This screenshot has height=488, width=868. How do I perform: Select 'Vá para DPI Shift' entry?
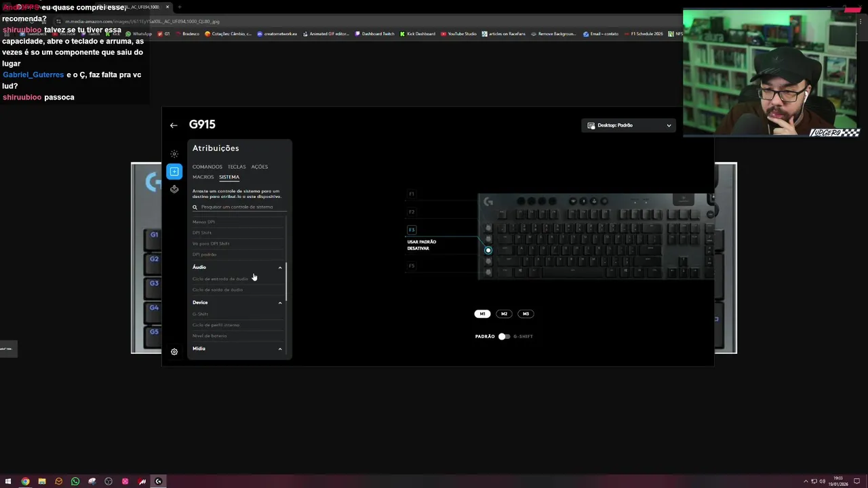[x=211, y=243]
